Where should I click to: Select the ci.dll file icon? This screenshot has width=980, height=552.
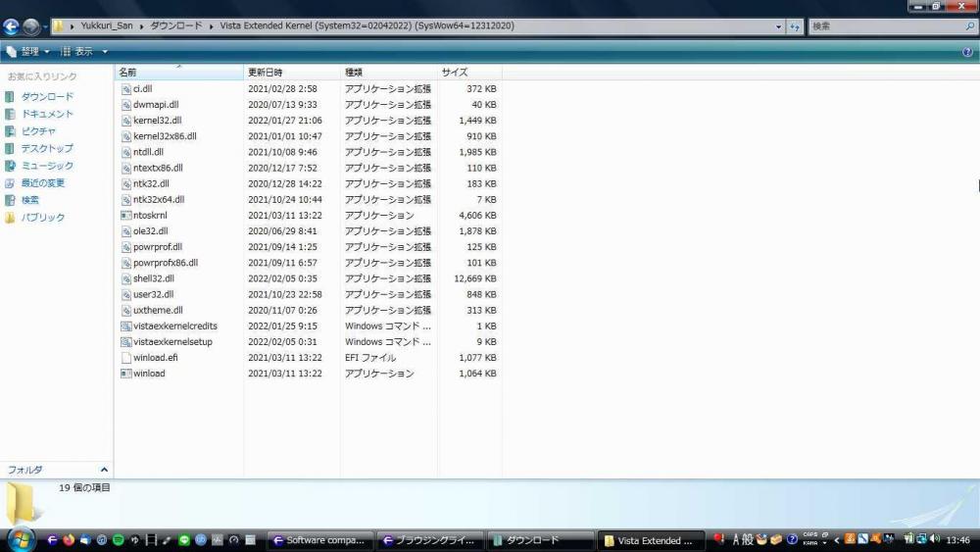(125, 89)
